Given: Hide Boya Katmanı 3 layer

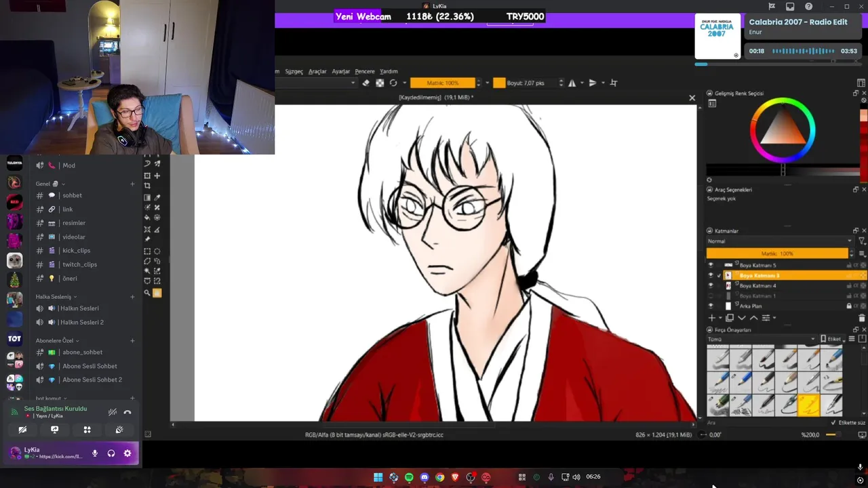Looking at the screenshot, I should tap(711, 276).
